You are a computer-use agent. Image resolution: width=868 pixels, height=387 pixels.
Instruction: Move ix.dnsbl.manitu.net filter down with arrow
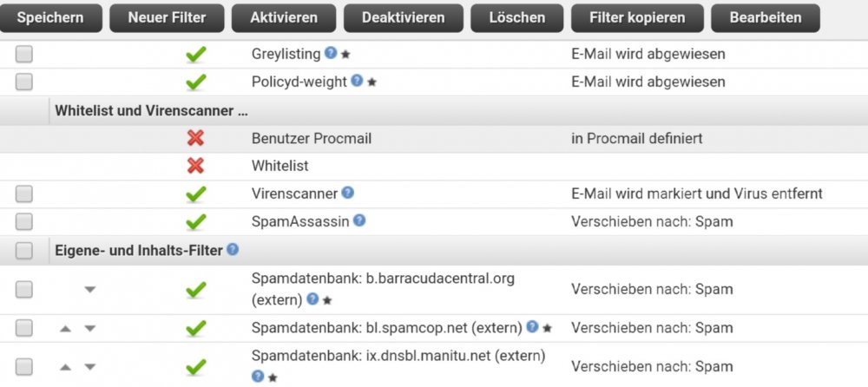pos(89,367)
